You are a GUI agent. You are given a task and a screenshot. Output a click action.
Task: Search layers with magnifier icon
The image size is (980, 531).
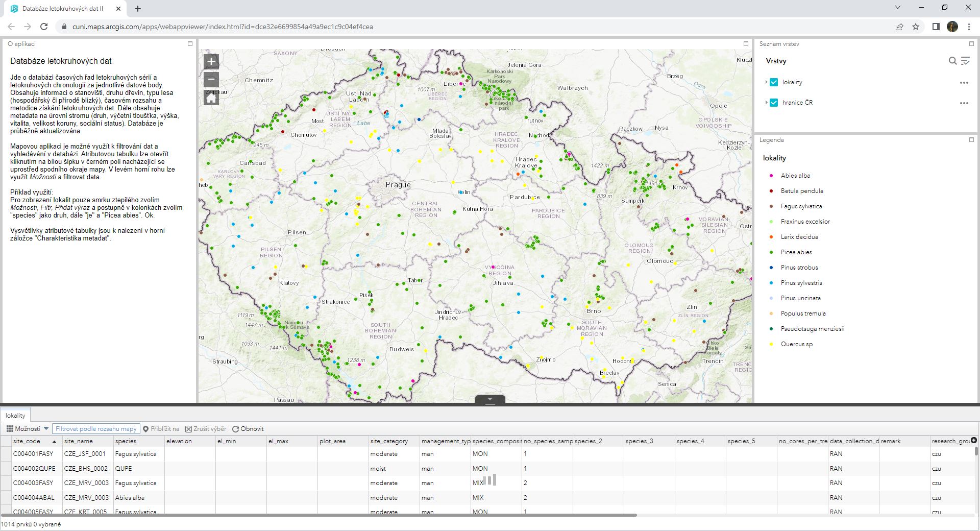(x=952, y=61)
